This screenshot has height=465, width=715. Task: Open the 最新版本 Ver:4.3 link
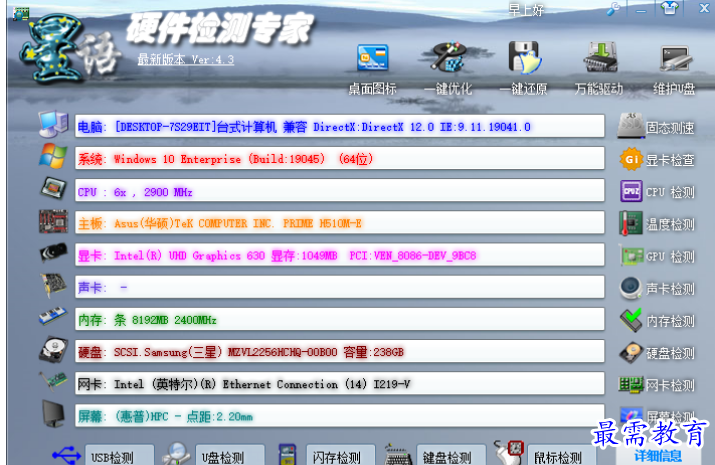[x=186, y=59]
